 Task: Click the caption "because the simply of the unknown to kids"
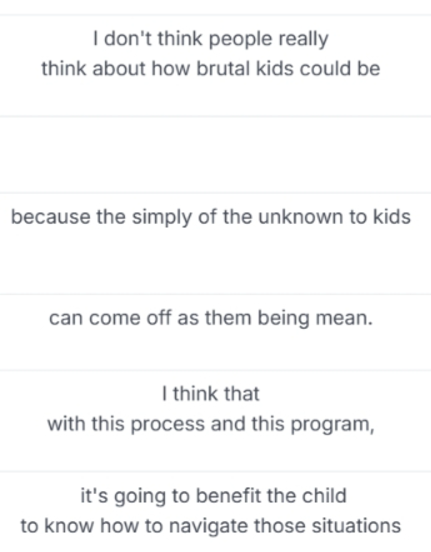211,217
